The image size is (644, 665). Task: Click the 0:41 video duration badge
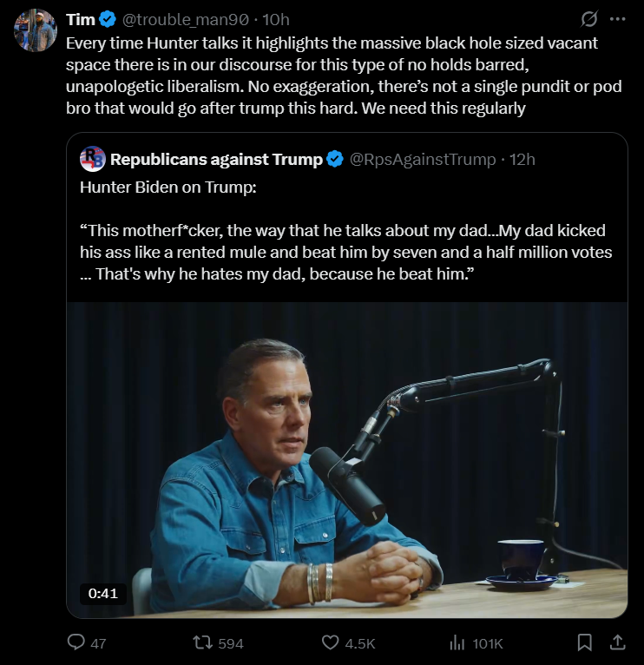pos(102,594)
